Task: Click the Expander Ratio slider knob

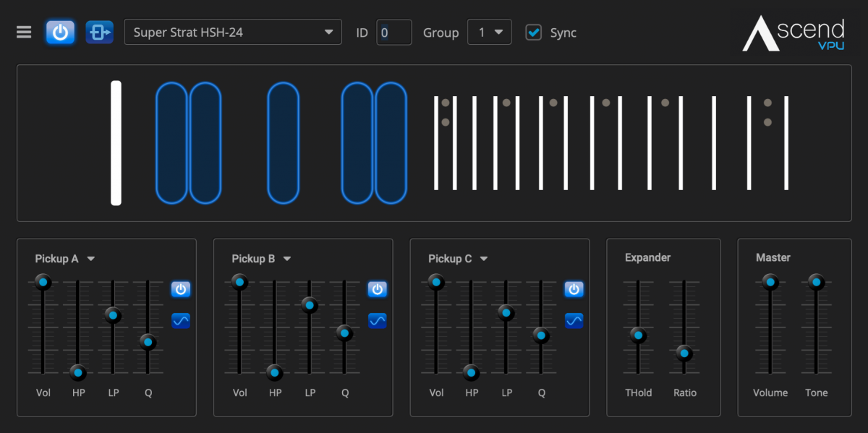Action: pos(684,353)
